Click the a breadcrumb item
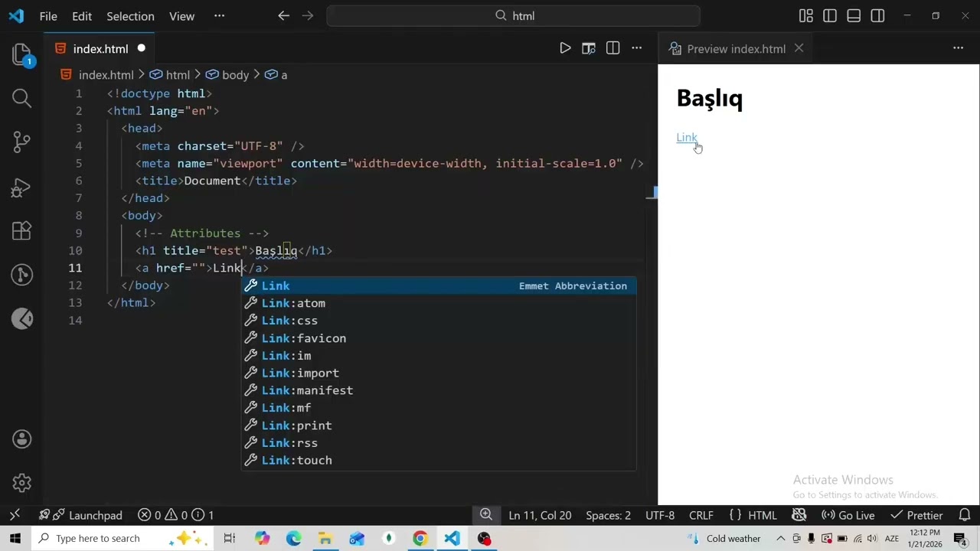This screenshot has height=551, width=980. [x=284, y=74]
